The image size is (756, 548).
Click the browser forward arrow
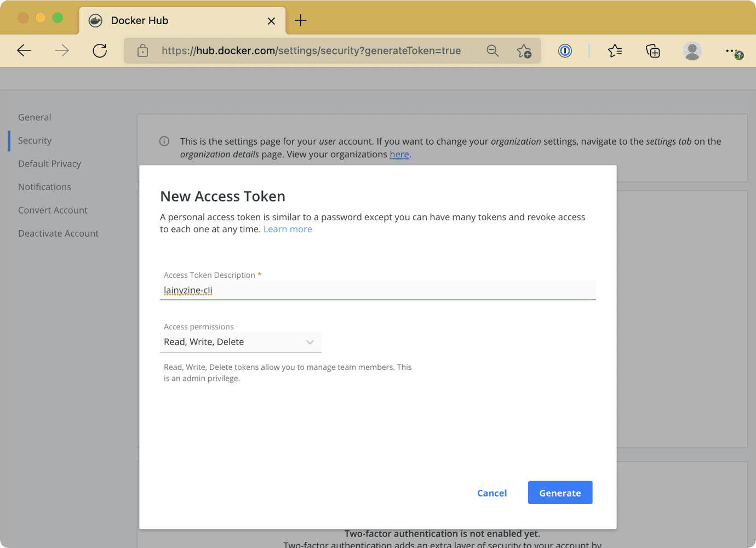pyautogui.click(x=62, y=51)
